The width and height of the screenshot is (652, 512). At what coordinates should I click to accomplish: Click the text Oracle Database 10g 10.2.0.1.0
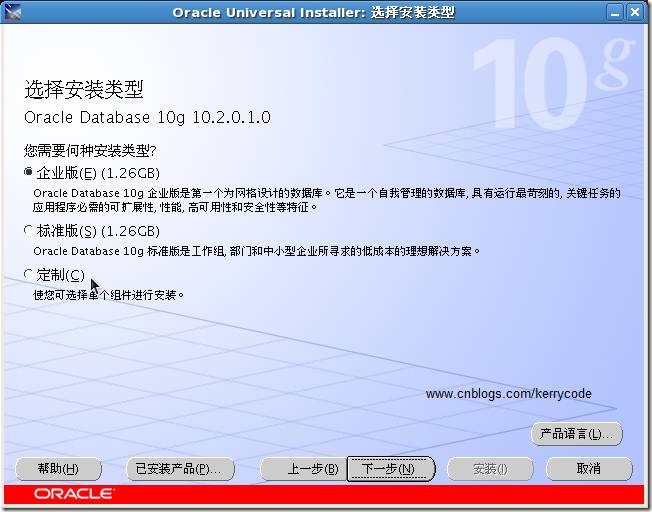click(147, 117)
